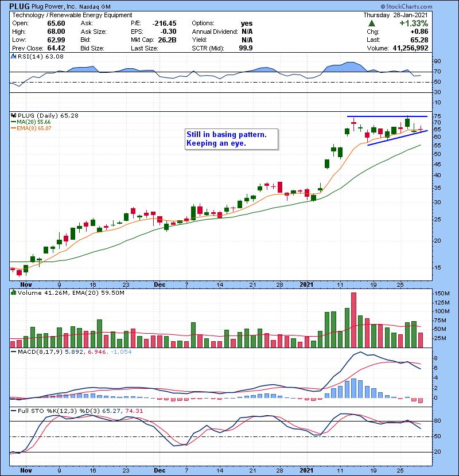
Task: Click the EPS value -0.30
Action: tap(169, 32)
